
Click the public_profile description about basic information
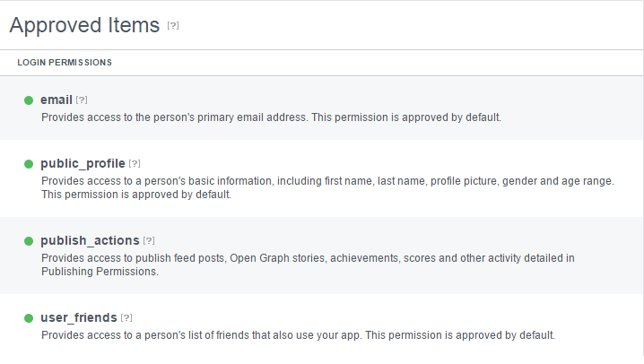tap(327, 181)
